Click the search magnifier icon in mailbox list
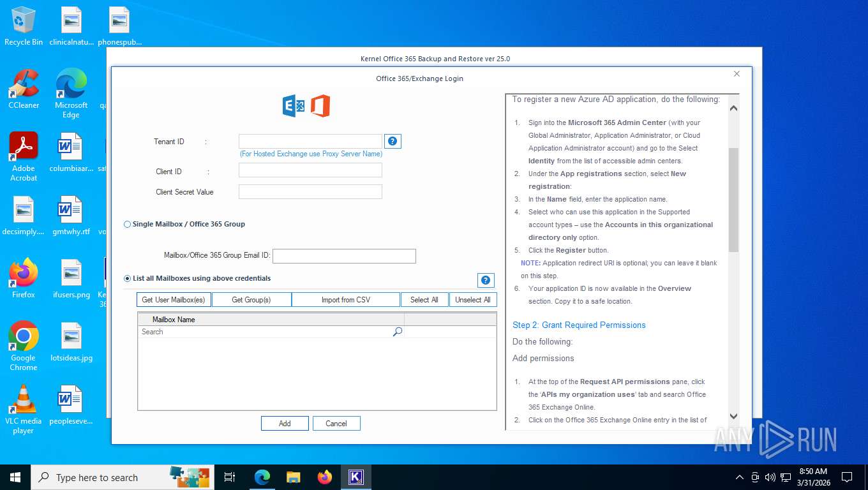The image size is (868, 490). [398, 332]
